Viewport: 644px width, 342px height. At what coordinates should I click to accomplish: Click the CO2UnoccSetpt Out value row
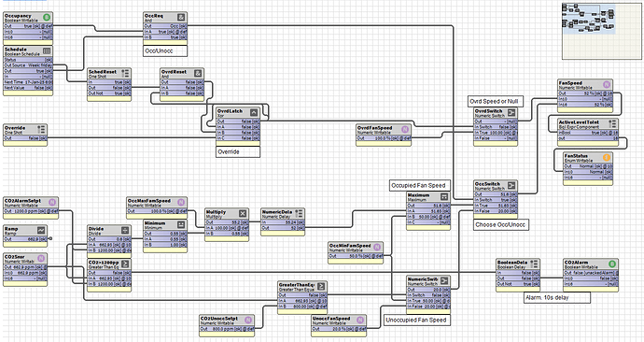227,329
